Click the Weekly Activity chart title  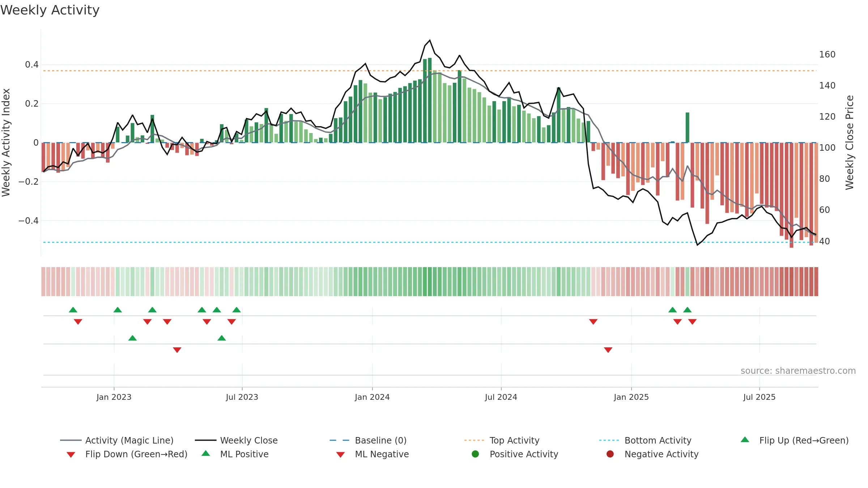tap(50, 10)
